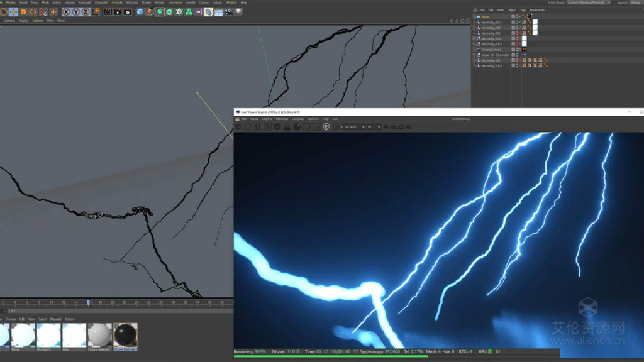The image size is (644, 362).
Task: Open viewport Filter menu
Action: pyautogui.click(x=50, y=21)
